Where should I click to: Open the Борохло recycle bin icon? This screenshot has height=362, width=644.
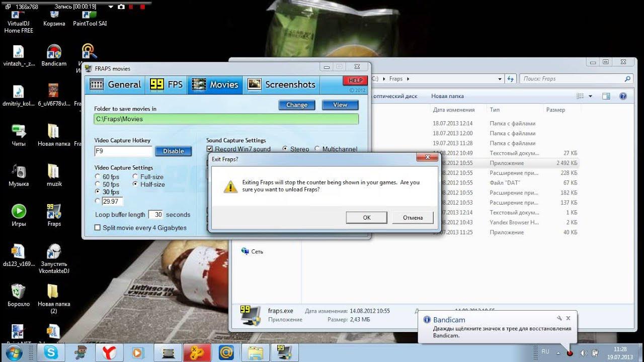point(19,295)
